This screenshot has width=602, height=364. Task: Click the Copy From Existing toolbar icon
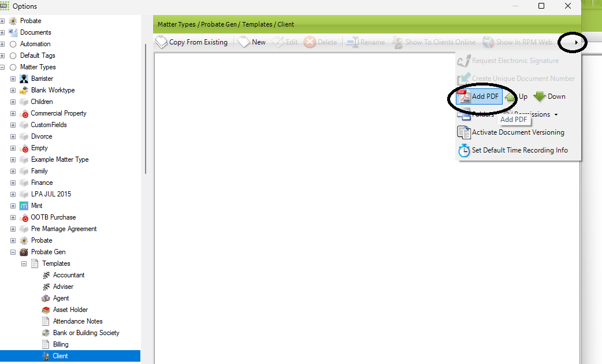tap(161, 42)
